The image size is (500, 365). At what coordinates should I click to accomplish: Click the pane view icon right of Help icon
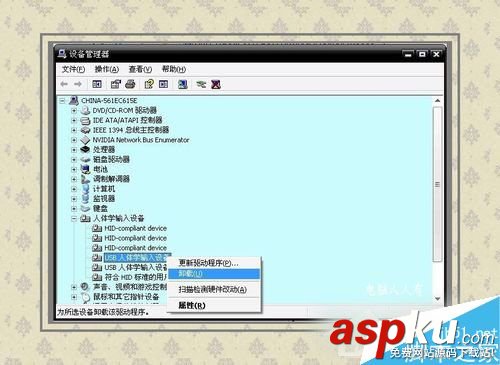click(163, 84)
